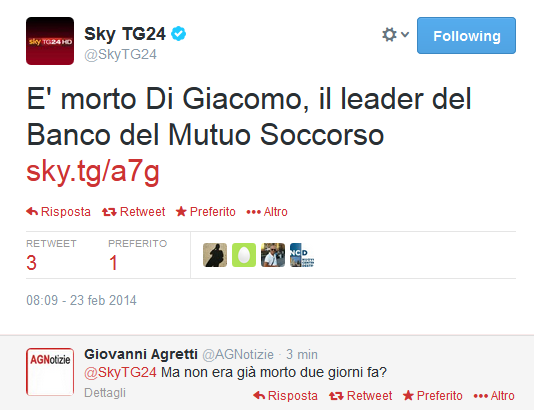Click the @SkyTG24 mention in reply
This screenshot has height=410, width=534.
tap(120, 372)
